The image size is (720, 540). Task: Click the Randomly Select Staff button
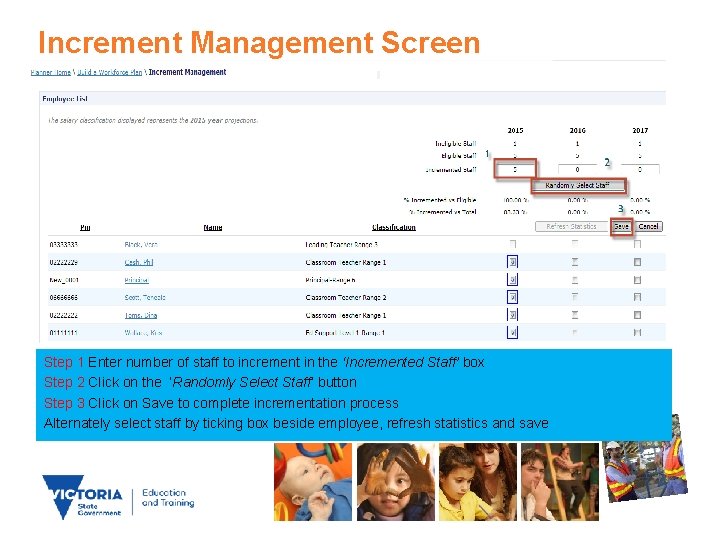pyautogui.click(x=578, y=186)
